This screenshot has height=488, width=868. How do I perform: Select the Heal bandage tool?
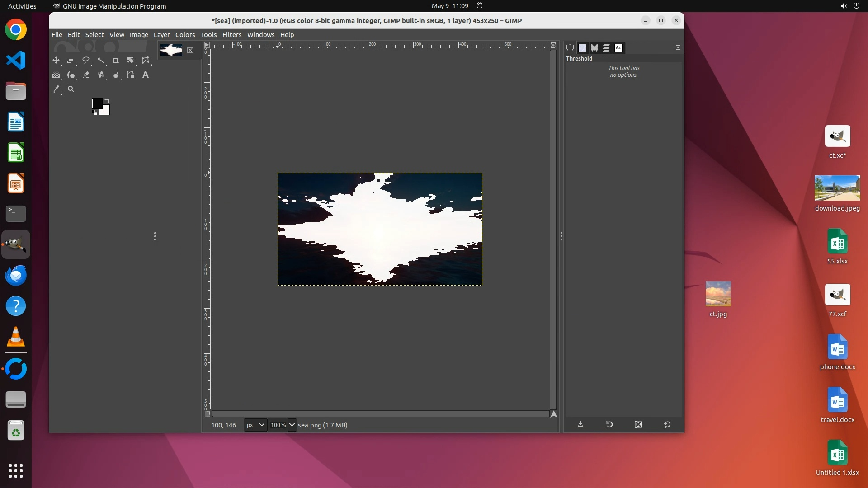click(x=101, y=75)
